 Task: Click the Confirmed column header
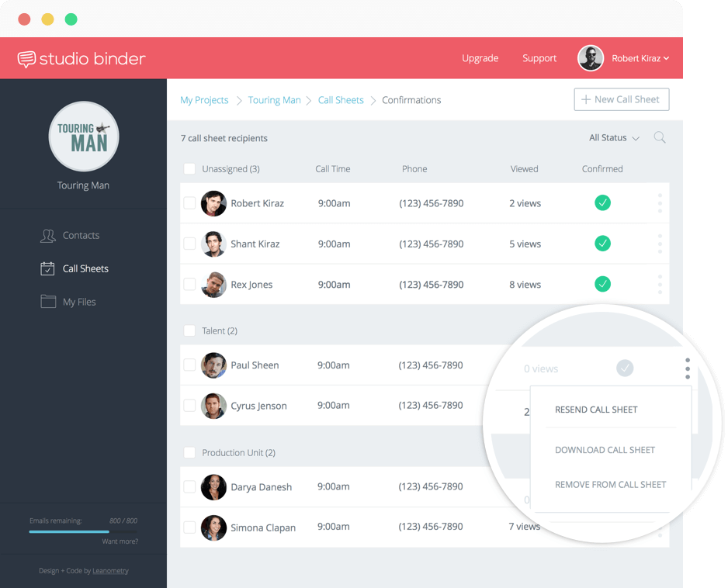602,169
